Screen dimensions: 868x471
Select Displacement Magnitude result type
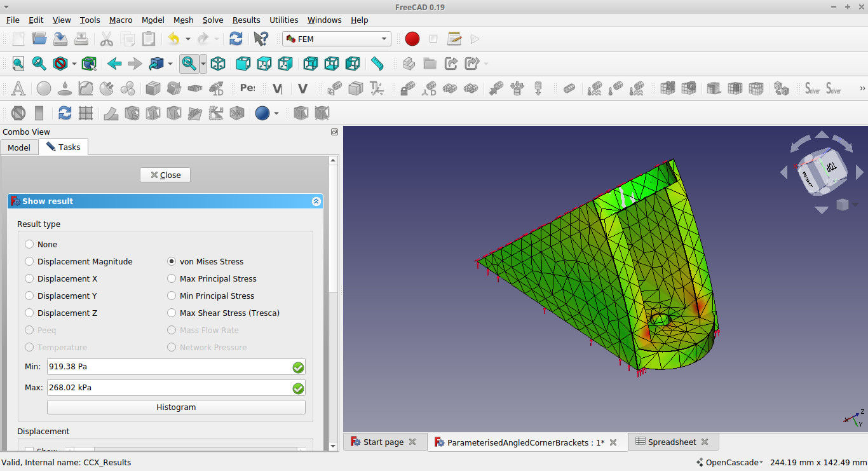coord(29,261)
